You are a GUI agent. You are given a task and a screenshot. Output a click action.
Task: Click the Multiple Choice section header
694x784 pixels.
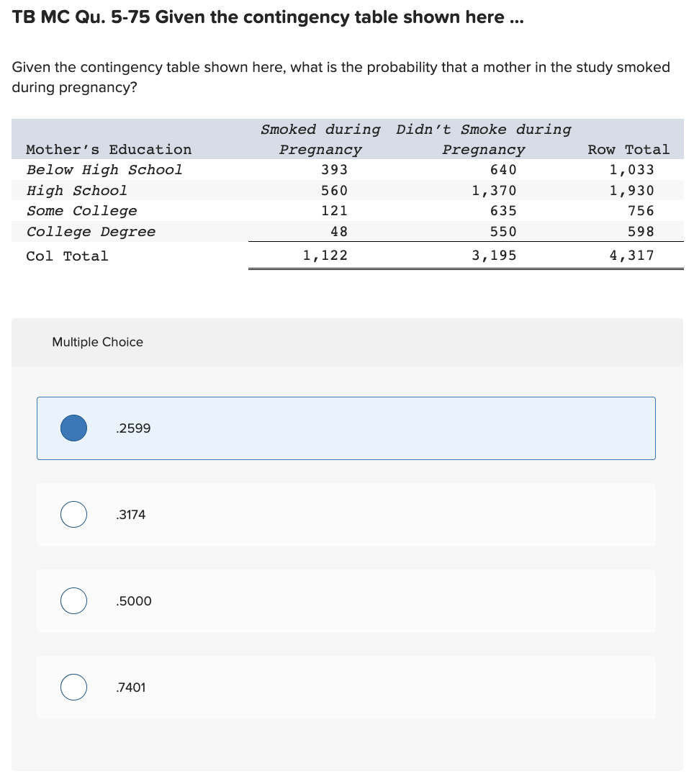pos(97,342)
